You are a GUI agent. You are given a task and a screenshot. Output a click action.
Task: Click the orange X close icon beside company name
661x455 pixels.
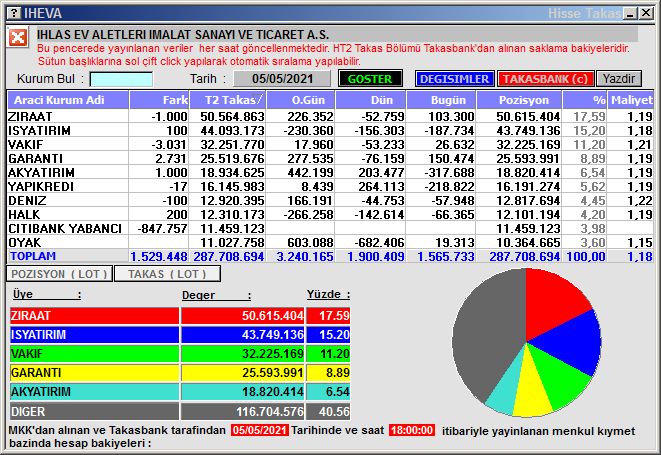[18, 38]
